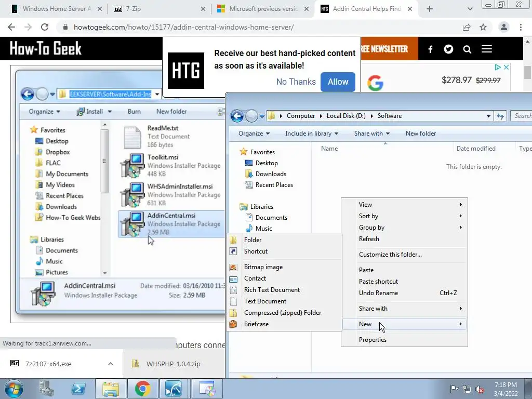Open Chrome profile avatar
Image resolution: width=532 pixels, height=399 pixels.
pos(504,27)
